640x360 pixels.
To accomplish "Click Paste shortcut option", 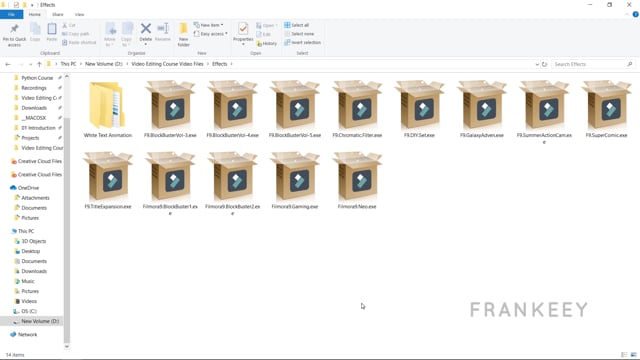I will point(79,42).
